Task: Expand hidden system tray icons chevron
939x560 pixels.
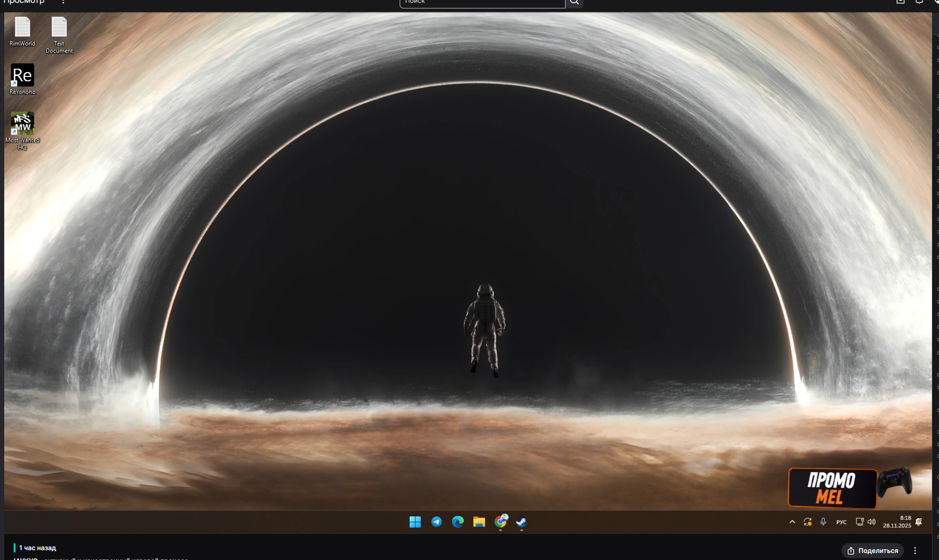Action: point(792,522)
